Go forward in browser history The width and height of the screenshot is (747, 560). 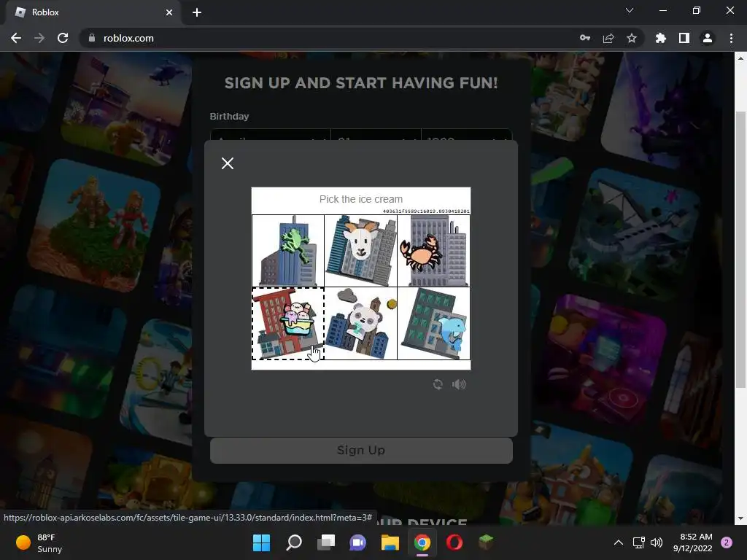tap(39, 38)
